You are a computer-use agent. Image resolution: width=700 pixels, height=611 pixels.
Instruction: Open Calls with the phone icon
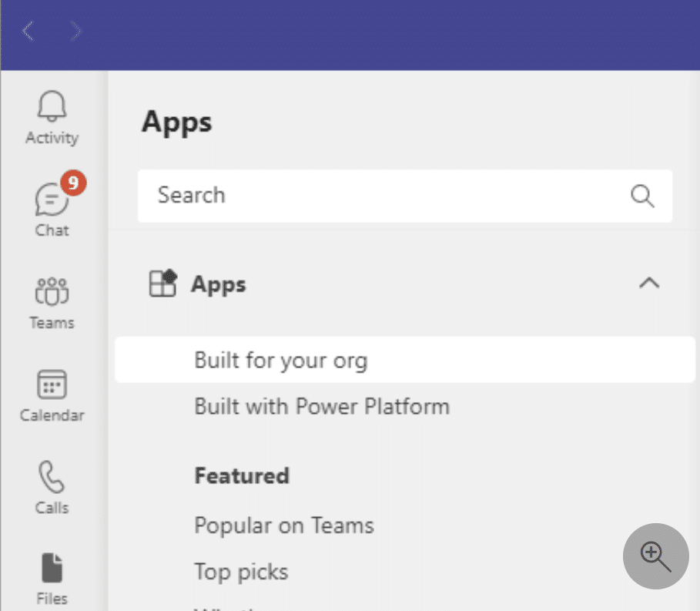pyautogui.click(x=52, y=478)
